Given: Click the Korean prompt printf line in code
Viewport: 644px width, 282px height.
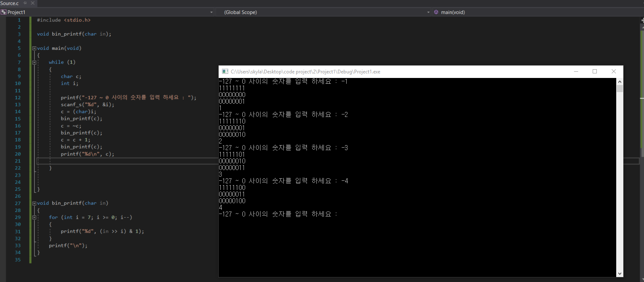Looking at the screenshot, I should pos(128,97).
